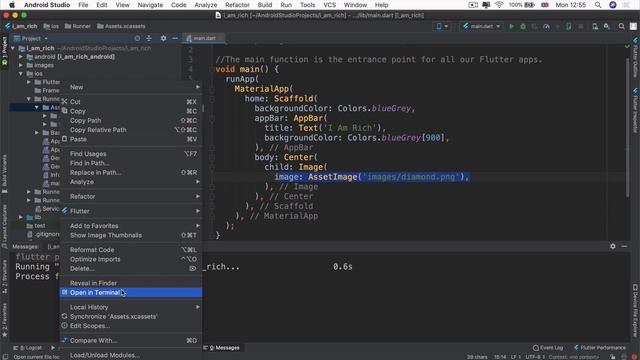The image size is (640, 360).
Task: Click the editor vertical scrollbar
Action: (x=628, y=127)
